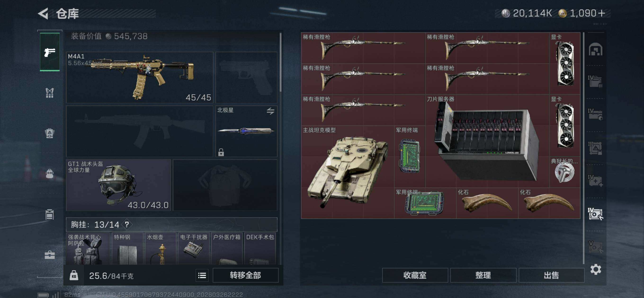
Task: Select the 刀片服务器 item in stash
Action: (487, 141)
